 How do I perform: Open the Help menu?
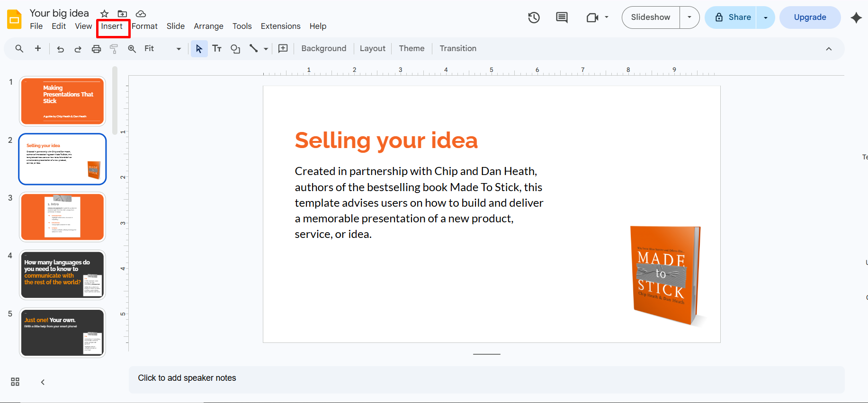coord(318,26)
